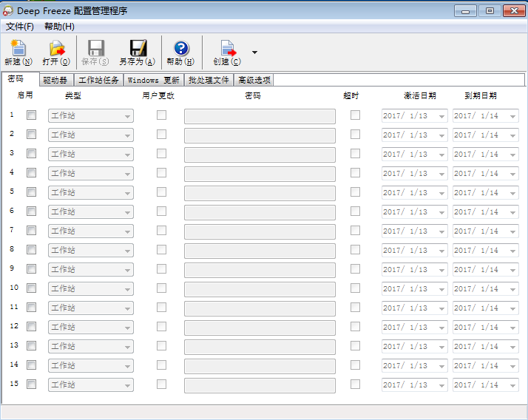Switch to the Windows 更新 tab

click(153, 80)
